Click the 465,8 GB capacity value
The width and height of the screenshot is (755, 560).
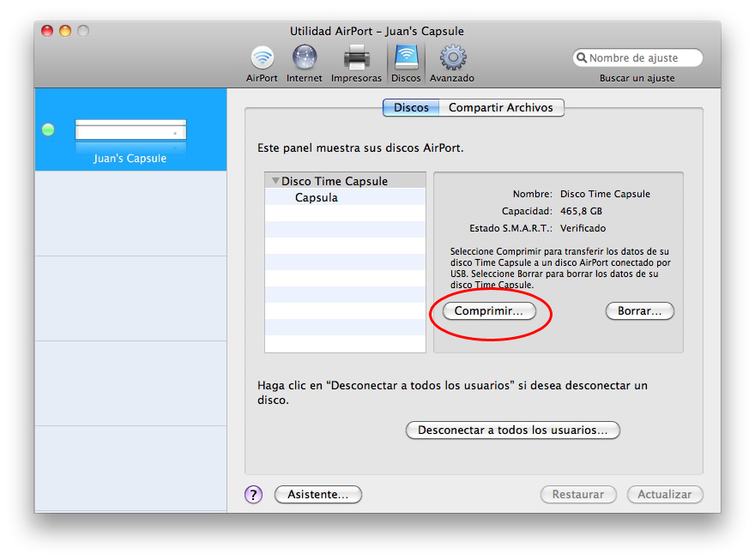coord(581,211)
